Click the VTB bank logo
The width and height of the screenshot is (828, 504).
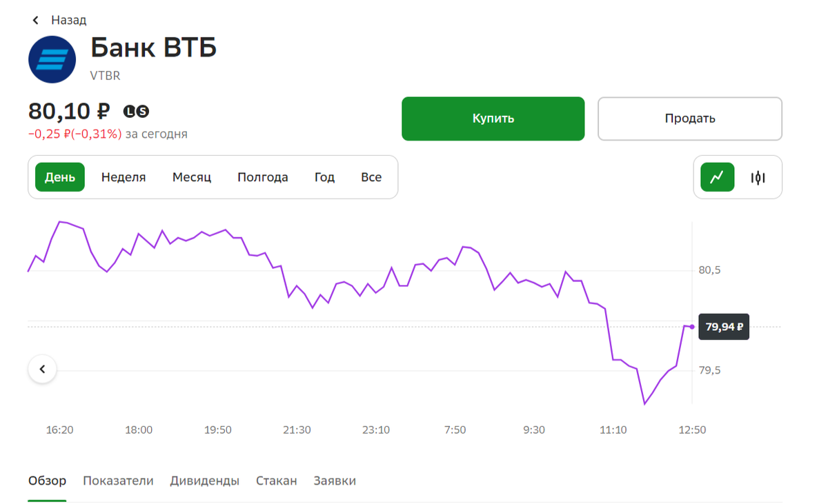[x=52, y=60]
